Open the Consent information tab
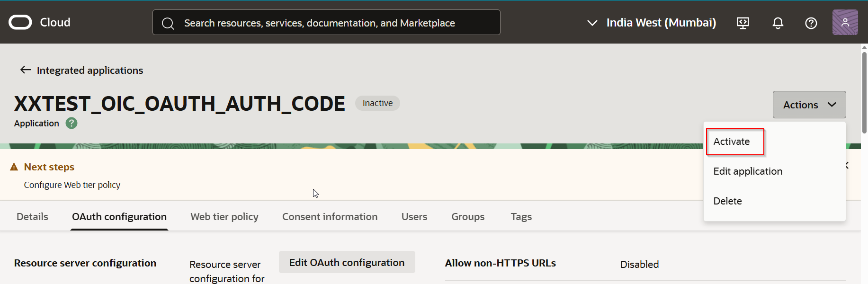The width and height of the screenshot is (868, 284). click(330, 217)
